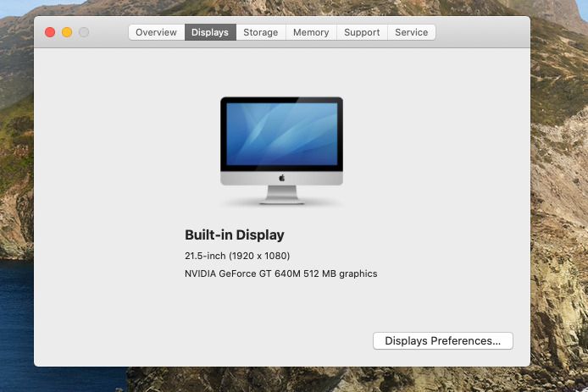Image resolution: width=588 pixels, height=392 pixels.
Task: Open the Storage tab
Action: 261,32
